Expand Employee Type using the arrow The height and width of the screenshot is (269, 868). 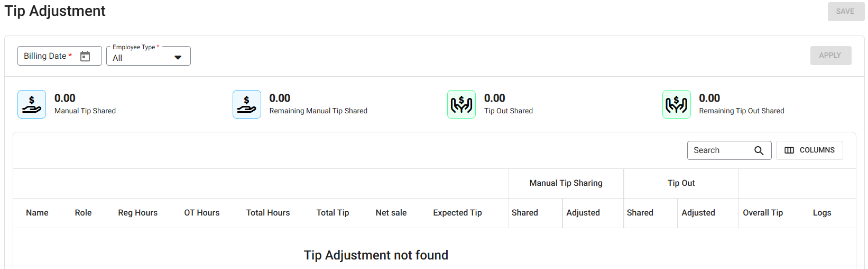(178, 58)
